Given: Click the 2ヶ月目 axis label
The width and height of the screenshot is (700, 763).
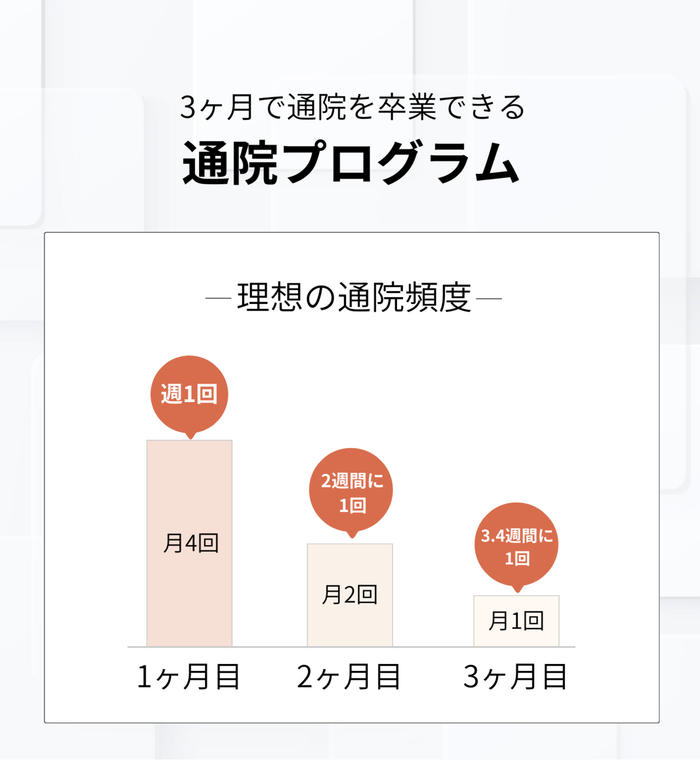Looking at the screenshot, I should (x=349, y=677).
